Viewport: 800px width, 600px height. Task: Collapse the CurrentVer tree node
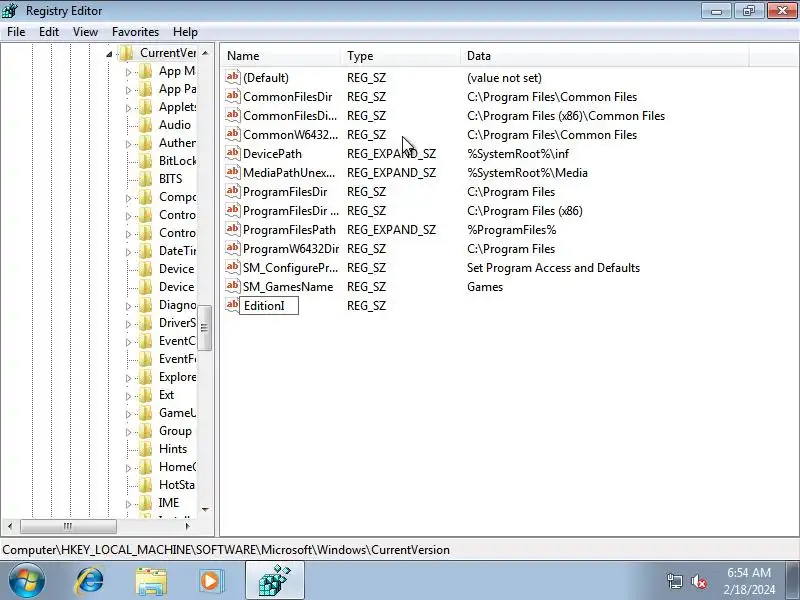tap(109, 54)
